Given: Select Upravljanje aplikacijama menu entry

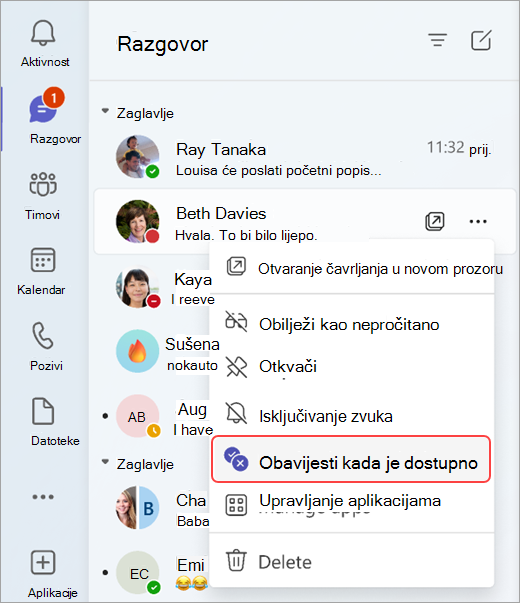Looking at the screenshot, I should pos(352,504).
